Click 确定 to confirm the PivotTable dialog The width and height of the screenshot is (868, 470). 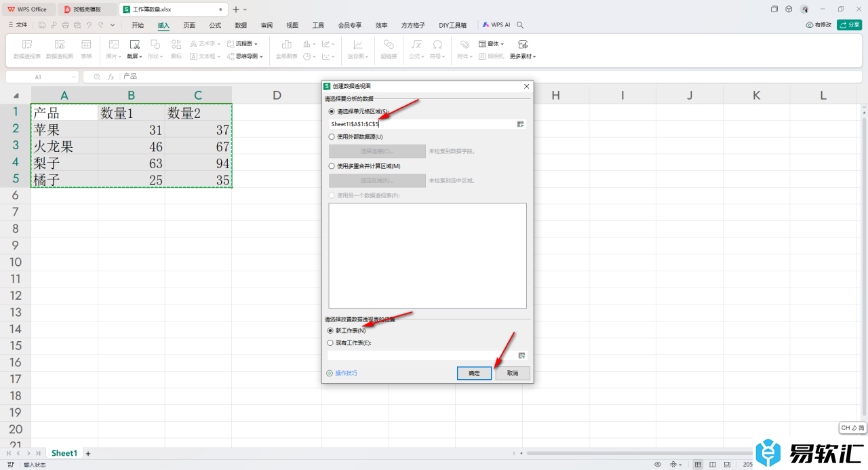point(474,373)
